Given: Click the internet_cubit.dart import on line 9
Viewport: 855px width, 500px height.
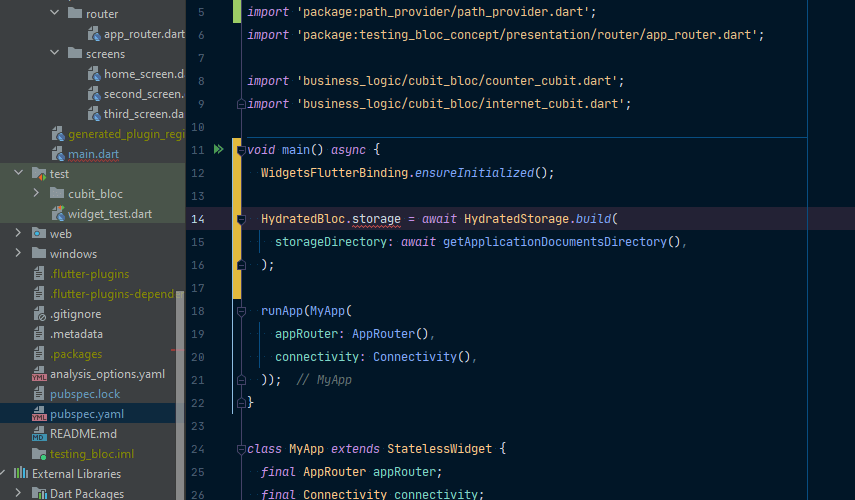Looking at the screenshot, I should point(461,104).
